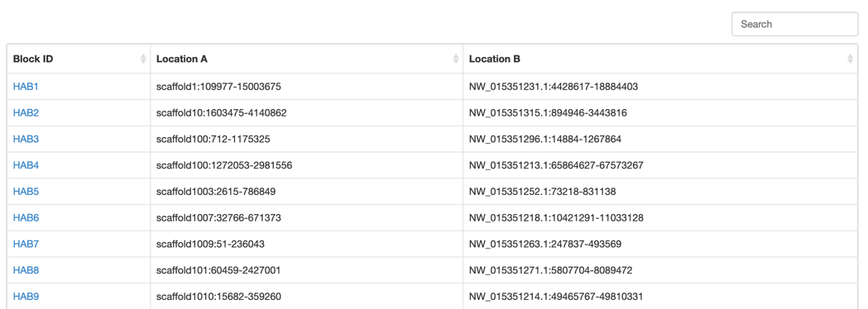Open the HAB8 block link
Viewport: 868px width, 309px height.
pyautogui.click(x=26, y=270)
